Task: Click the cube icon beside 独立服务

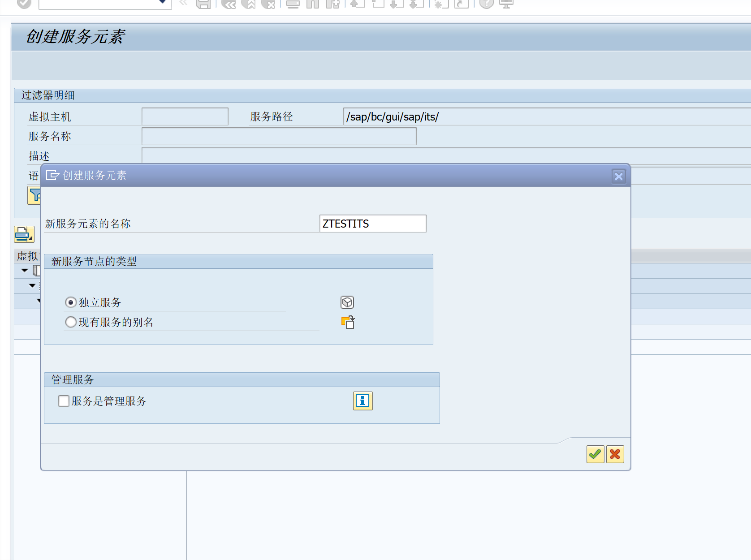Action: (347, 302)
